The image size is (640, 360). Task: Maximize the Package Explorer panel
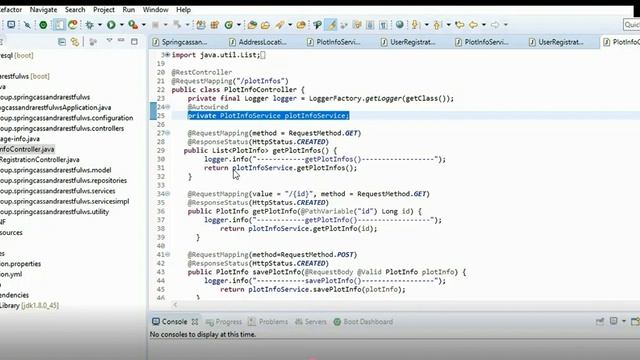point(134,41)
